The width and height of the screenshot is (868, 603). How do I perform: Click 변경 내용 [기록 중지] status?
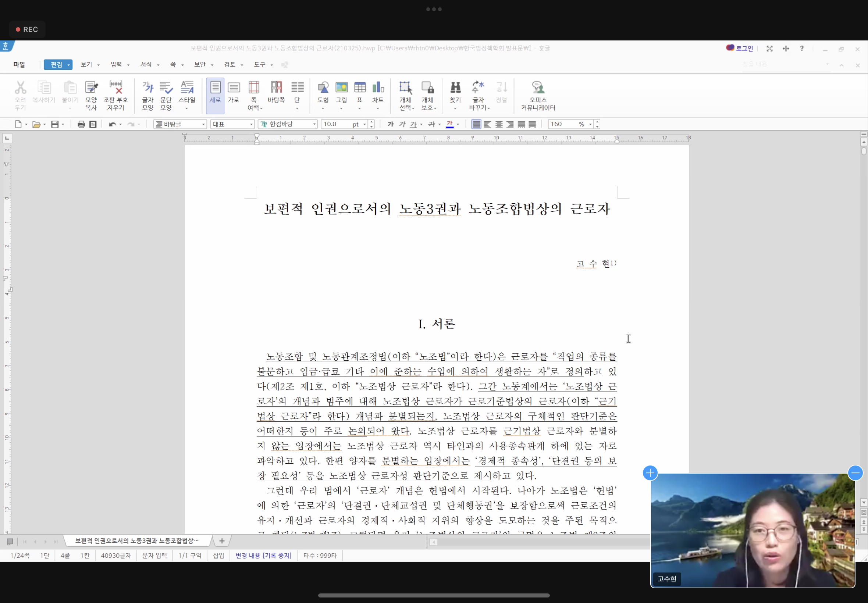pos(263,556)
